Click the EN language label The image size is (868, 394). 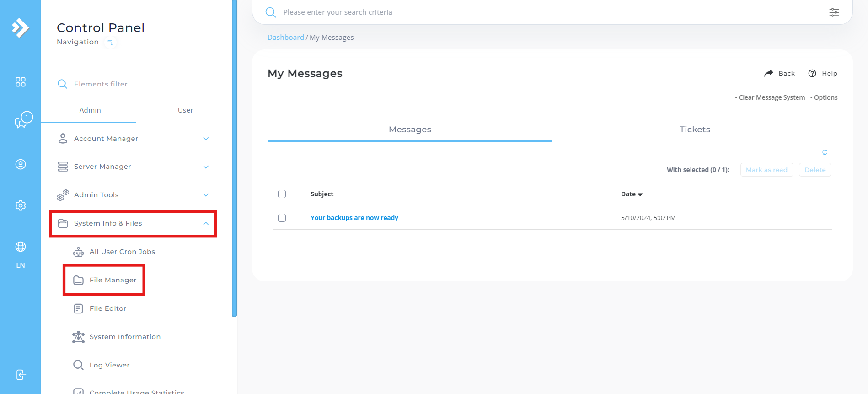pyautogui.click(x=21, y=265)
